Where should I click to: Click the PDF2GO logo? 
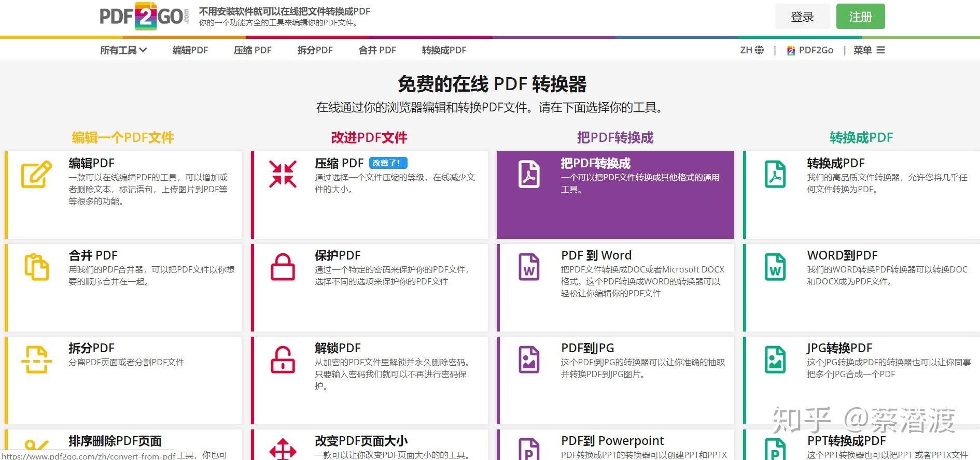pyautogui.click(x=144, y=17)
